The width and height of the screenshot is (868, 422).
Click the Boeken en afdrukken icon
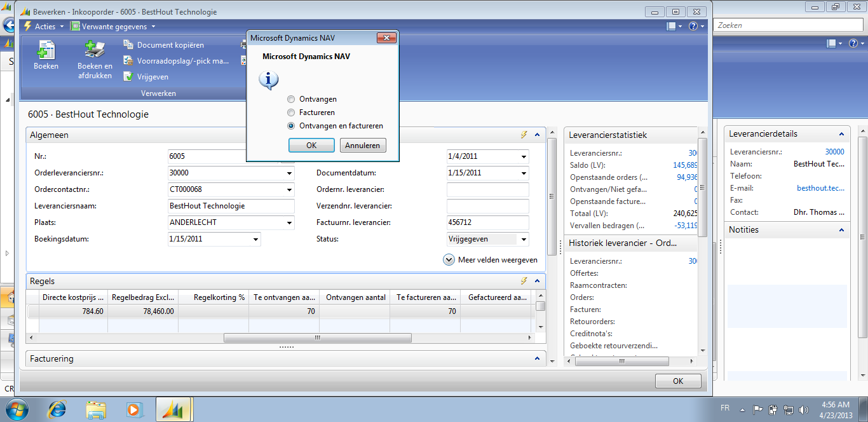(95, 50)
